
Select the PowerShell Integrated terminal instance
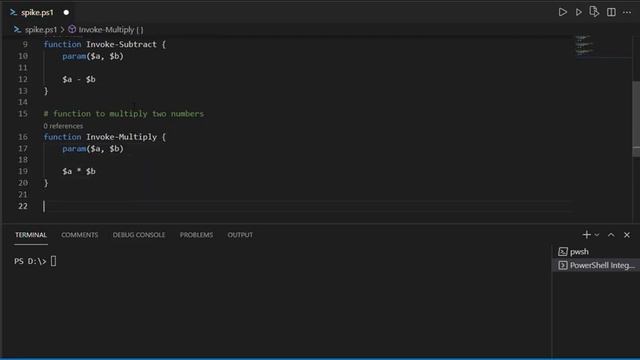pyautogui.click(x=596, y=265)
